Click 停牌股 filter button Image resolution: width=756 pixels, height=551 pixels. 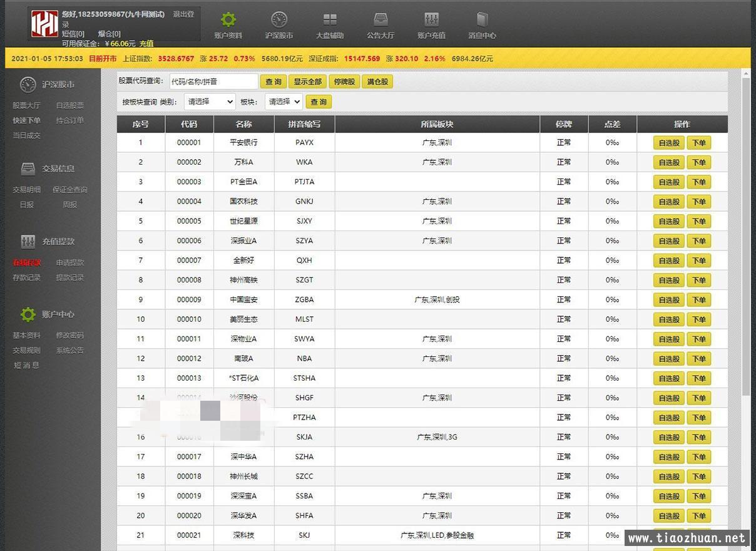pyautogui.click(x=344, y=82)
